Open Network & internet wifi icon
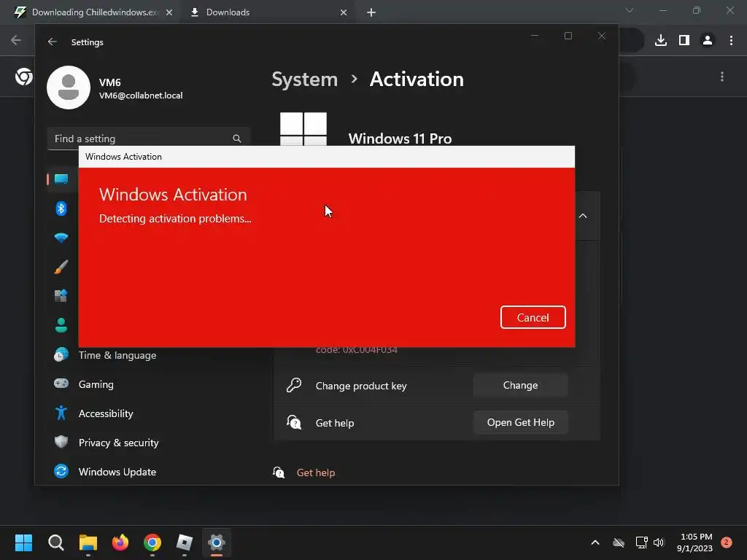This screenshot has height=560, width=747. click(61, 238)
